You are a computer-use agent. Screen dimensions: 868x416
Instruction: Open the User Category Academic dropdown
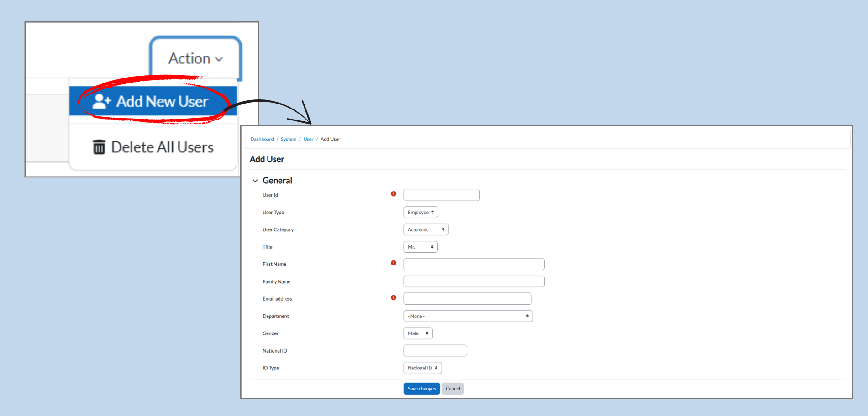426,229
